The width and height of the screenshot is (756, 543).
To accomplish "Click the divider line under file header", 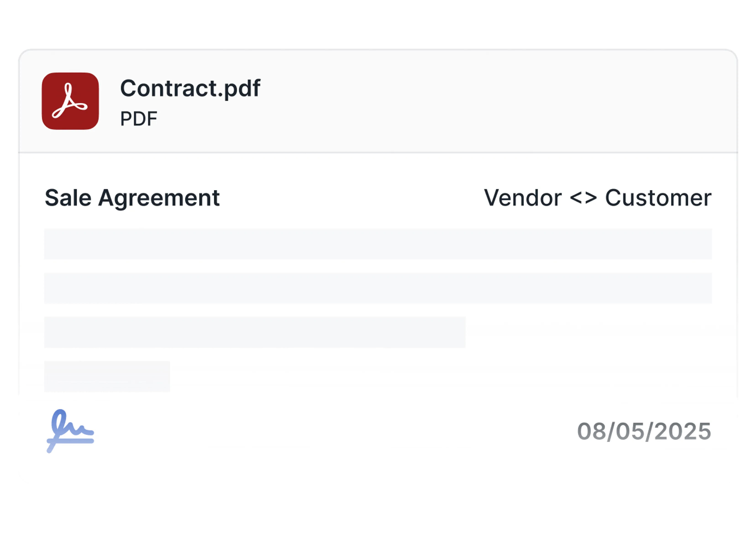I will coord(378,152).
